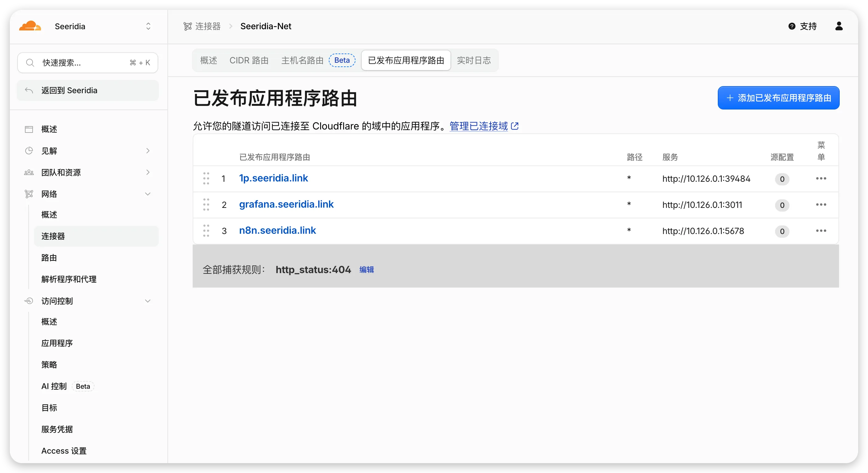
Task: Click external-link icon beside 管理已连接域
Action: click(515, 126)
